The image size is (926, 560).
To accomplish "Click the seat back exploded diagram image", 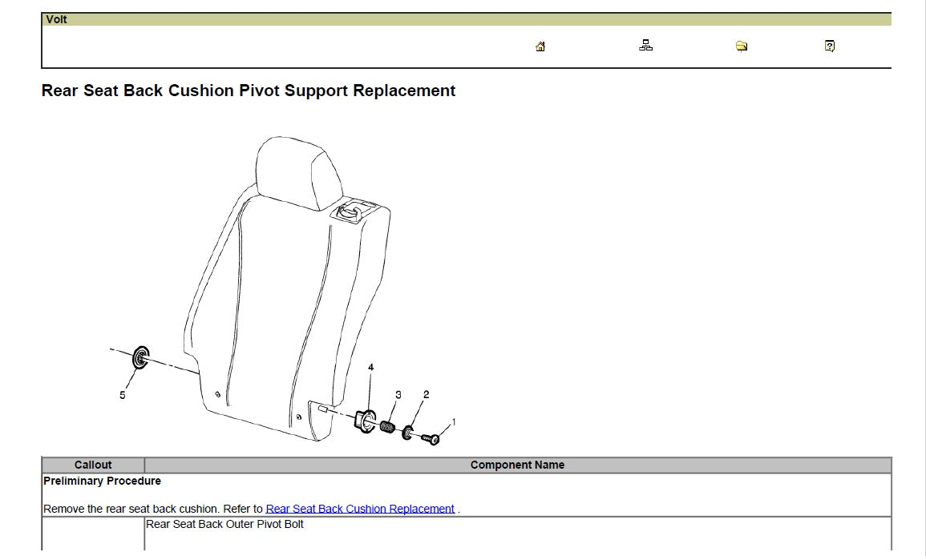I will (x=284, y=290).
